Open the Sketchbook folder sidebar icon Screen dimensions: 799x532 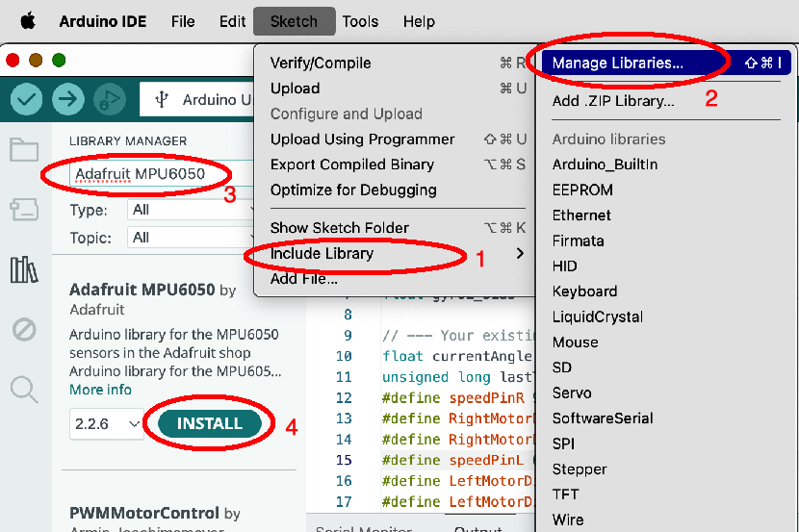pyautogui.click(x=24, y=150)
